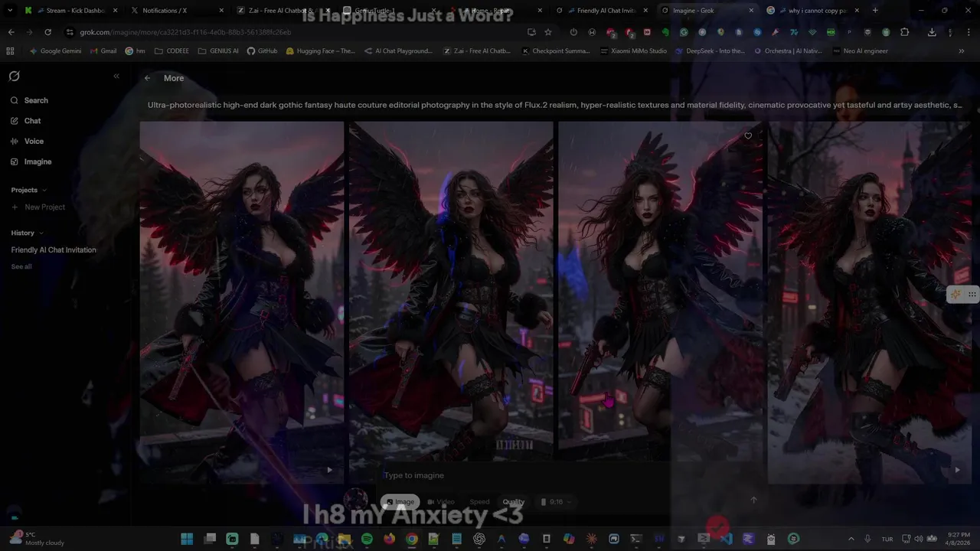Play video from the fourth image's play icon
The image size is (980, 551).
[957, 470]
